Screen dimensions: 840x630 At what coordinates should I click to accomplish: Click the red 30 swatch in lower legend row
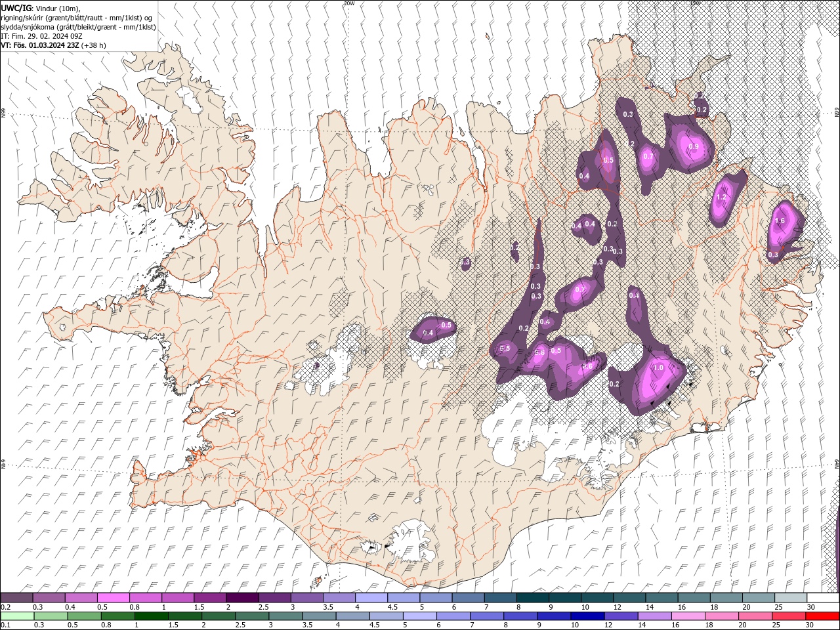pyautogui.click(x=822, y=616)
